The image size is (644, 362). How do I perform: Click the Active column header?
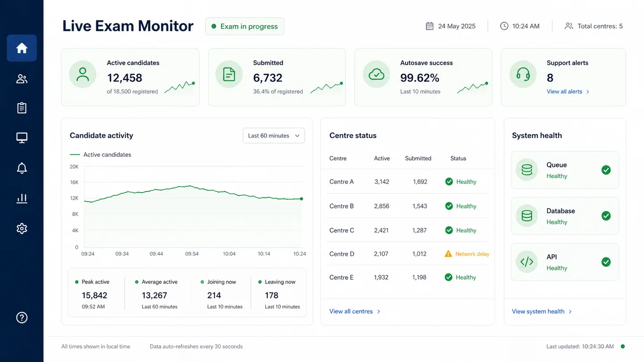point(382,158)
